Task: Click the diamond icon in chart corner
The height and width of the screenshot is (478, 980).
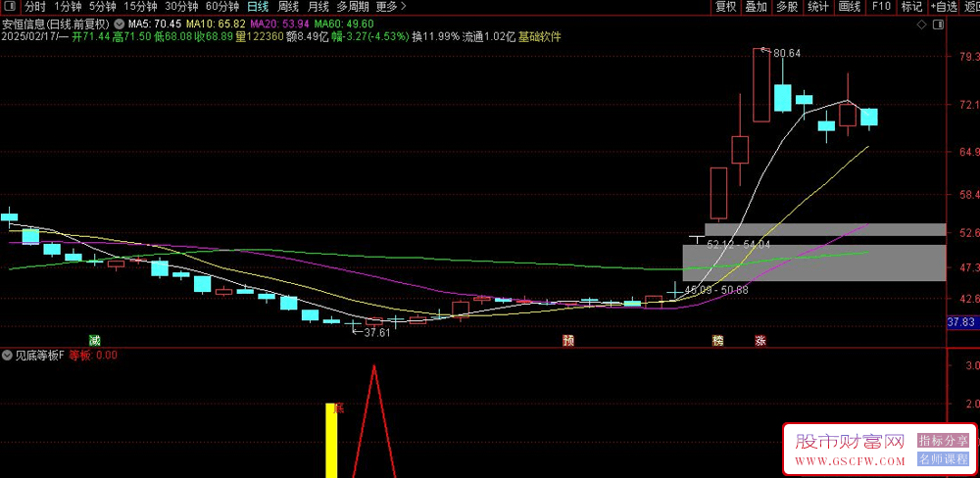Action: pos(920,24)
